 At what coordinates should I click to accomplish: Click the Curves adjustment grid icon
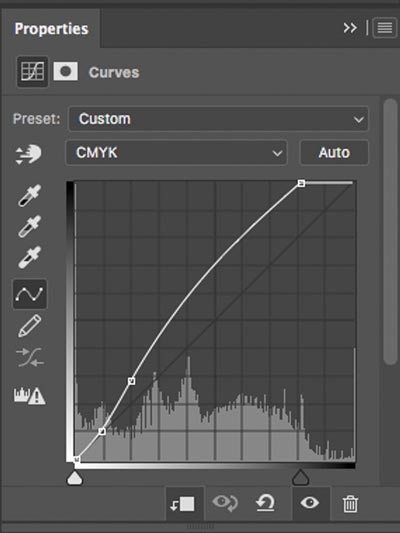pos(32,72)
